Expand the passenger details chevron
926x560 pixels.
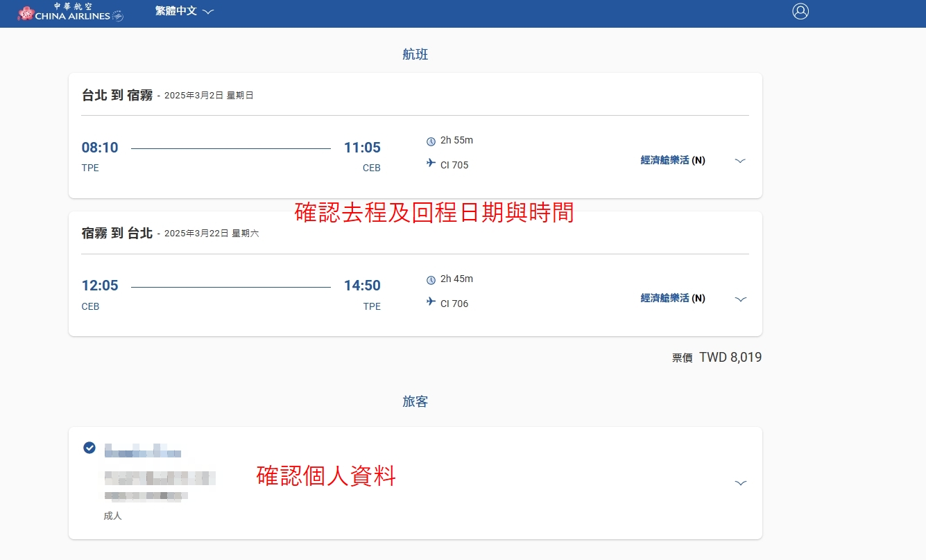(x=740, y=483)
